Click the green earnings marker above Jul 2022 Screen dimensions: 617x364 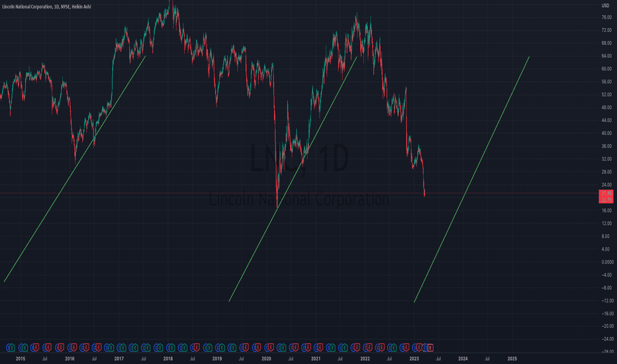(x=394, y=347)
